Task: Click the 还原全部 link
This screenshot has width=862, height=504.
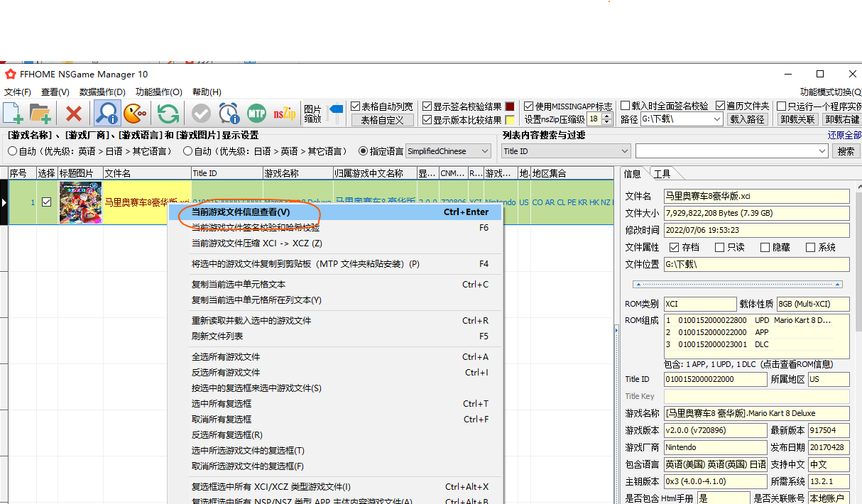Action: click(844, 135)
